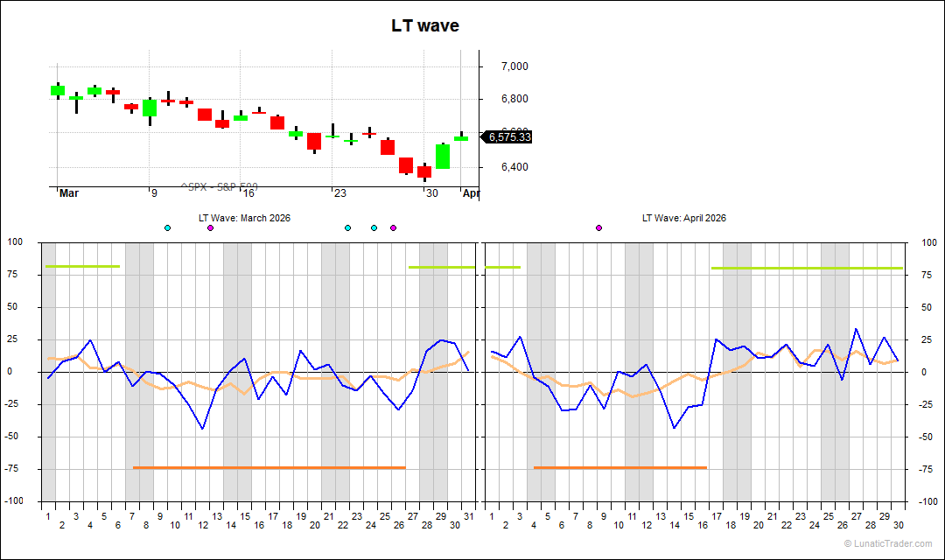
Task: Click the current price label 6,575.33
Action: (509, 137)
